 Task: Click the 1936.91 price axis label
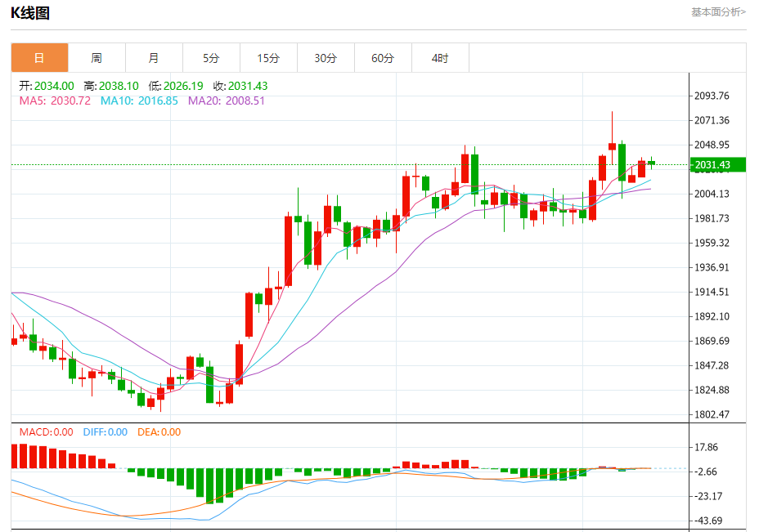pyautogui.click(x=712, y=267)
